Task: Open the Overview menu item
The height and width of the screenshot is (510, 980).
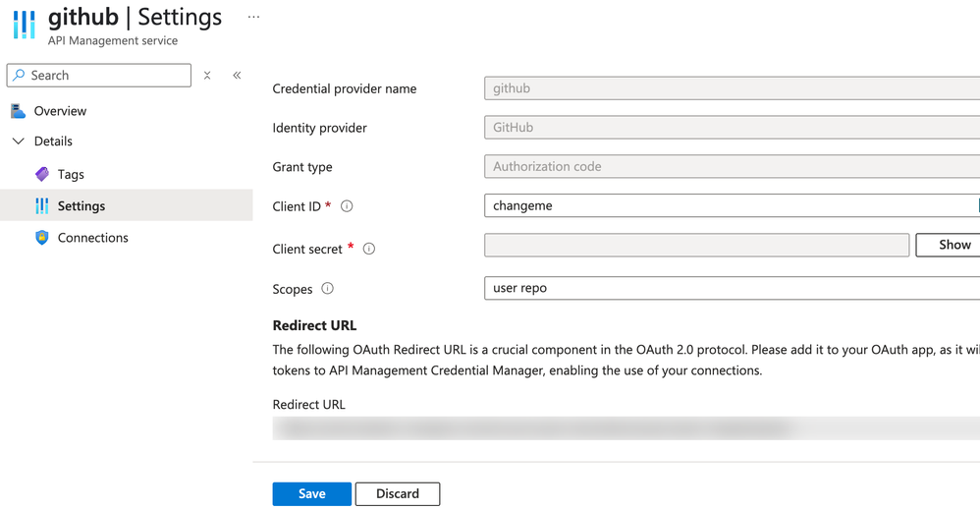Action: pyautogui.click(x=60, y=111)
